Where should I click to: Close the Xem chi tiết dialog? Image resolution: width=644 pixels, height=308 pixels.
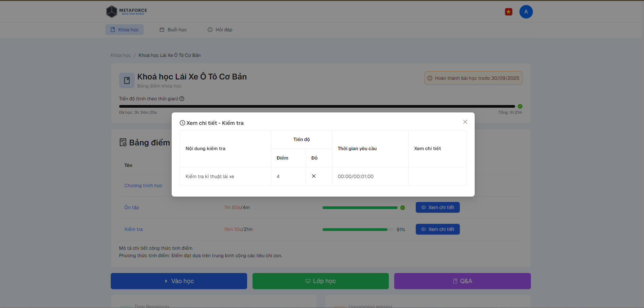465,122
